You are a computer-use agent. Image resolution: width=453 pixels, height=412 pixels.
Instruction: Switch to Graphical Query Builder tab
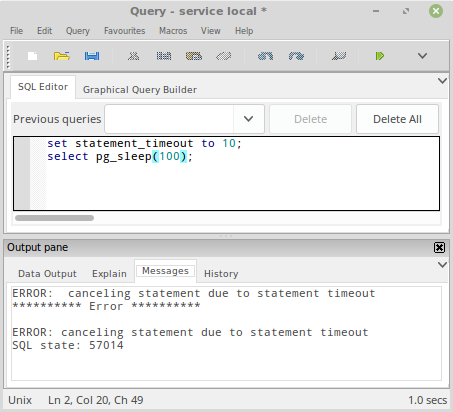140,90
